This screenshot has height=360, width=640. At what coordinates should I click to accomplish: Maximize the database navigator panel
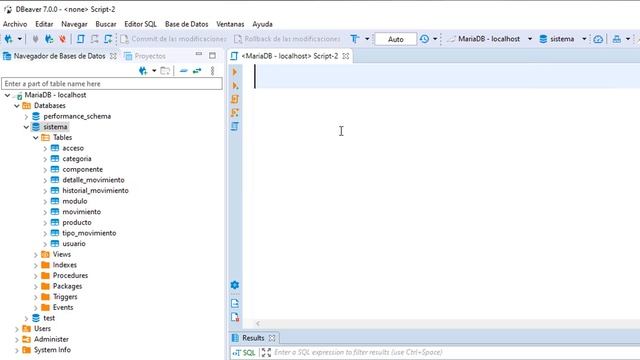[212, 55]
